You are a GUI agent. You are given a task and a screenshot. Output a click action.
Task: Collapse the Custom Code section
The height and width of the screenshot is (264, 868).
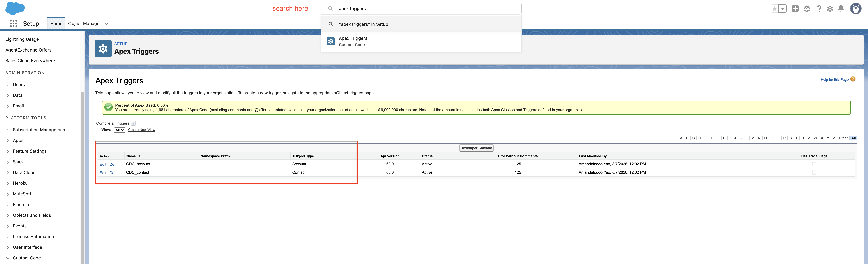point(8,258)
